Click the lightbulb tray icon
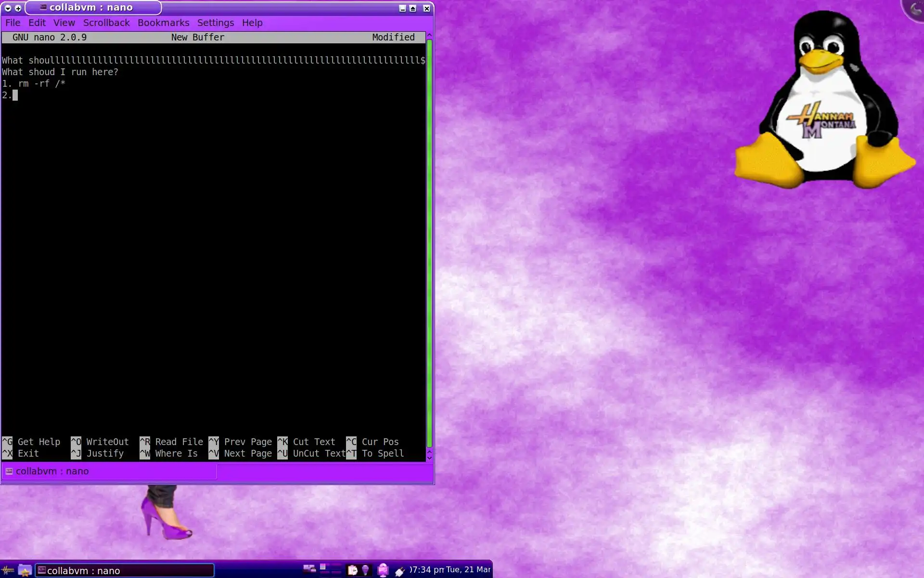Image resolution: width=924 pixels, height=578 pixels. pyautogui.click(x=365, y=570)
